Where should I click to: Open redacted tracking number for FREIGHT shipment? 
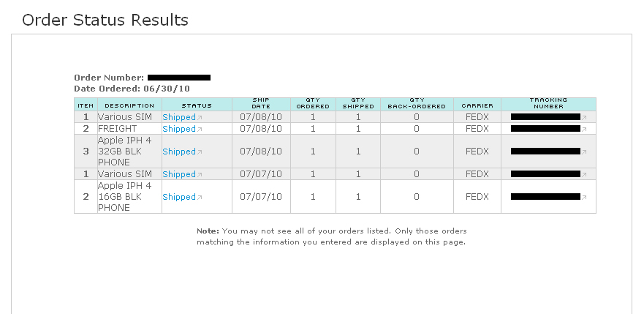[545, 129]
